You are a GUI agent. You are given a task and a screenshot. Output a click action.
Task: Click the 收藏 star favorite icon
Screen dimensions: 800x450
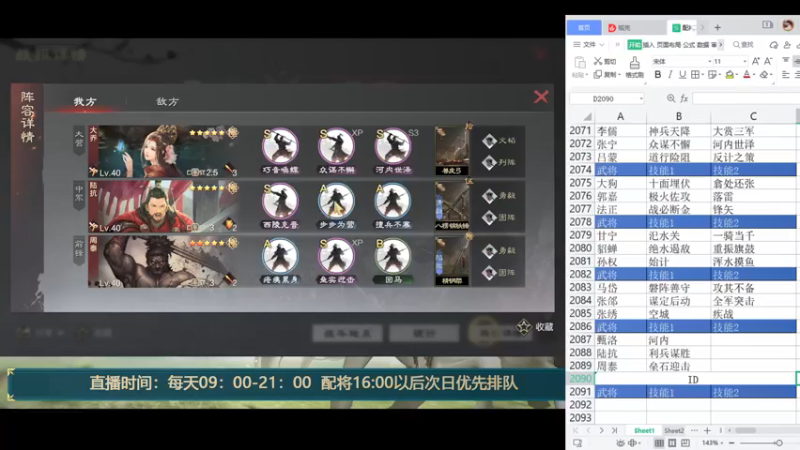pyautogui.click(x=523, y=327)
